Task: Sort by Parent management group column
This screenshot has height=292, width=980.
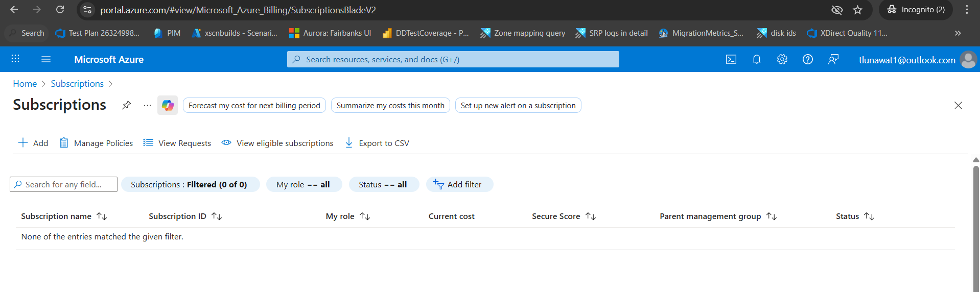Action: coord(718,216)
